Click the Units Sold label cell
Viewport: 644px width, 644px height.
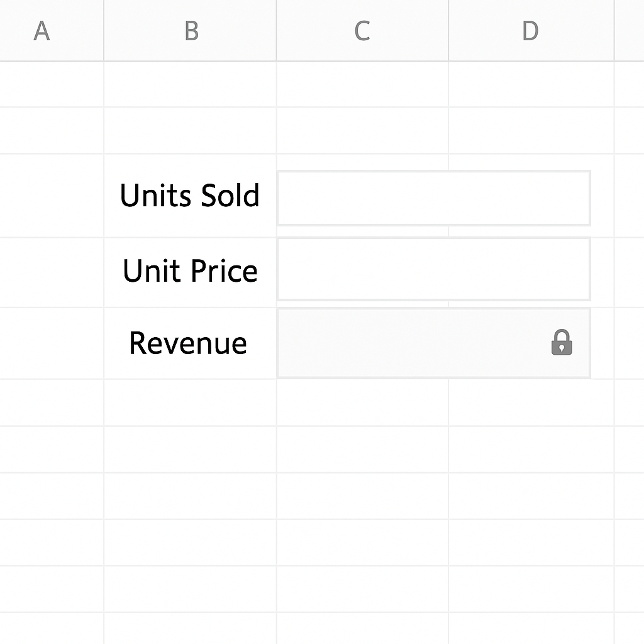(190, 196)
